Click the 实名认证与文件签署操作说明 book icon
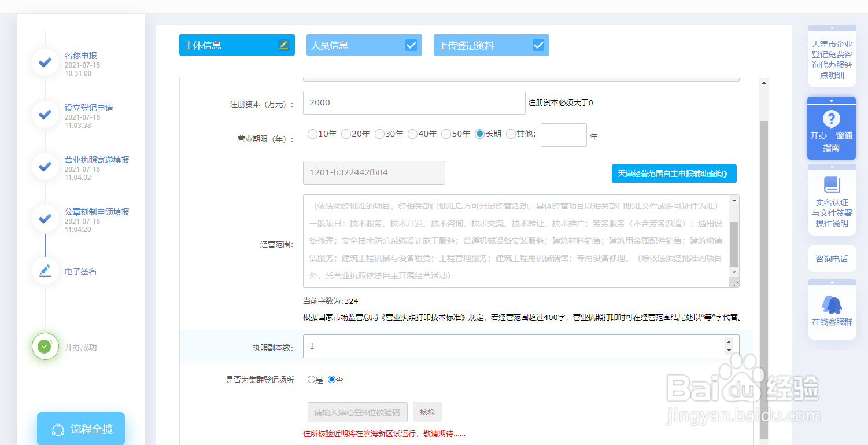Screen dimensions: 868x445 tap(831, 185)
